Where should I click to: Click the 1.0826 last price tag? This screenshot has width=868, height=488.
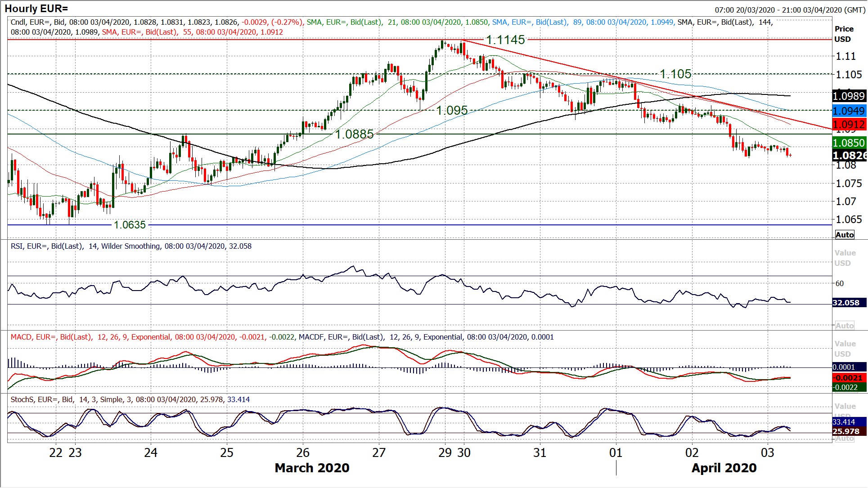coord(849,156)
